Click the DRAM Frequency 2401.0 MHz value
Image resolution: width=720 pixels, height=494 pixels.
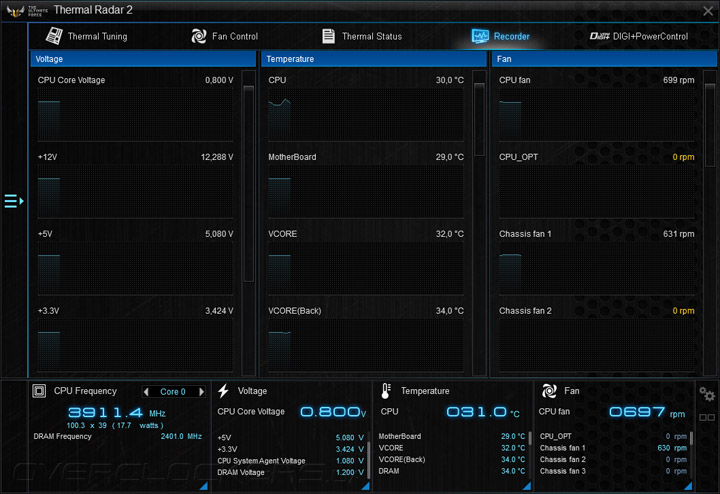coord(181,436)
